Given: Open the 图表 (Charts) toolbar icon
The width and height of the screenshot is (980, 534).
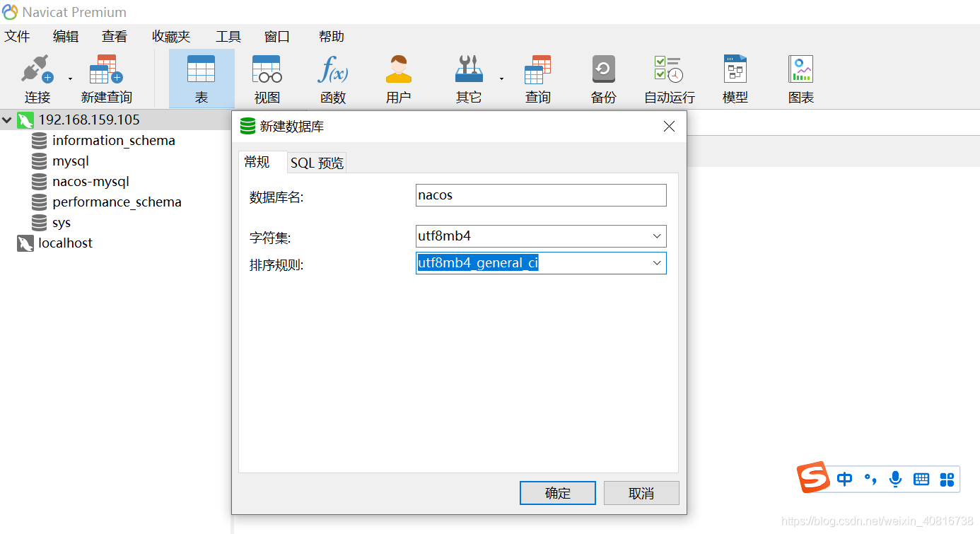Looking at the screenshot, I should [800, 76].
